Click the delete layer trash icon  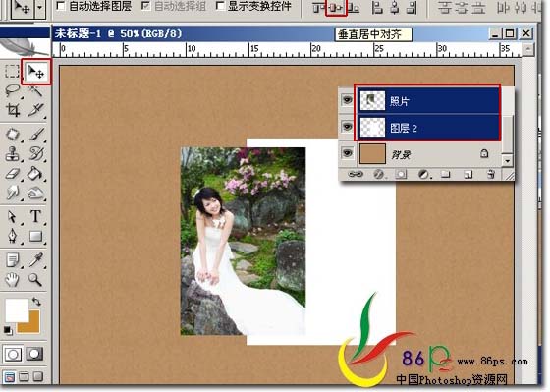click(491, 174)
